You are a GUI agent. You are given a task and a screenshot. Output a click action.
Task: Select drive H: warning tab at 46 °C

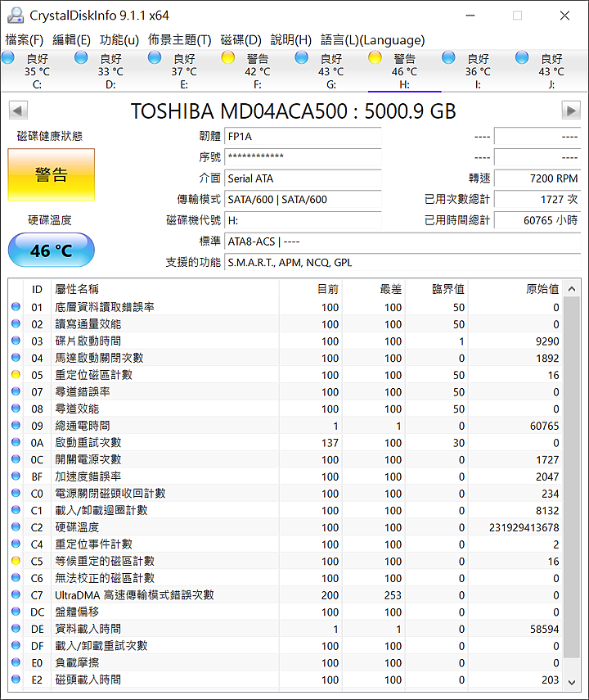(405, 71)
